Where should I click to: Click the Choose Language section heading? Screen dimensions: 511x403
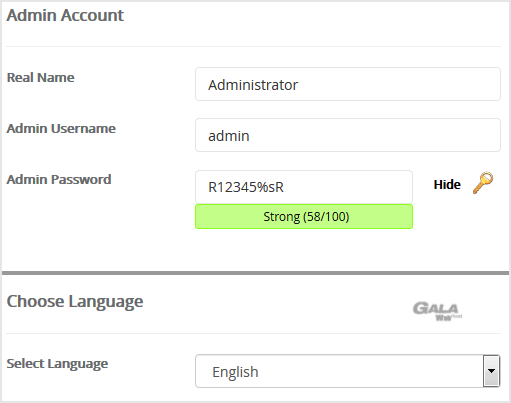[75, 302]
